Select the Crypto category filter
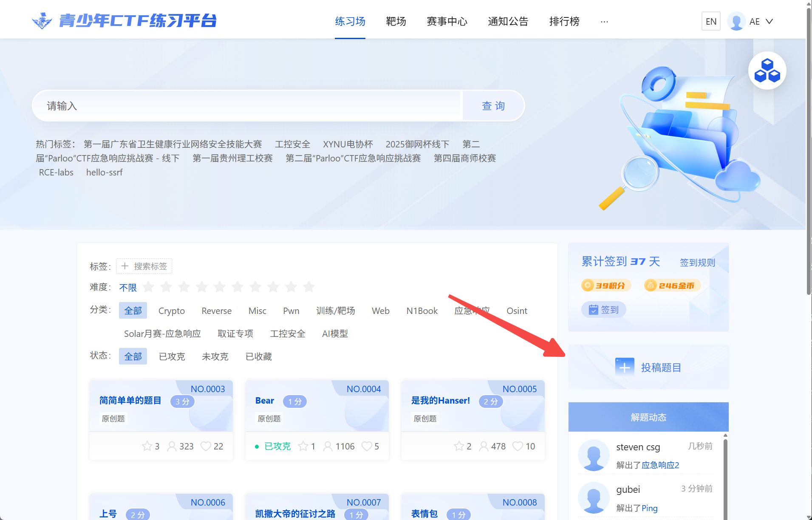The height and width of the screenshot is (520, 812). pyautogui.click(x=171, y=311)
